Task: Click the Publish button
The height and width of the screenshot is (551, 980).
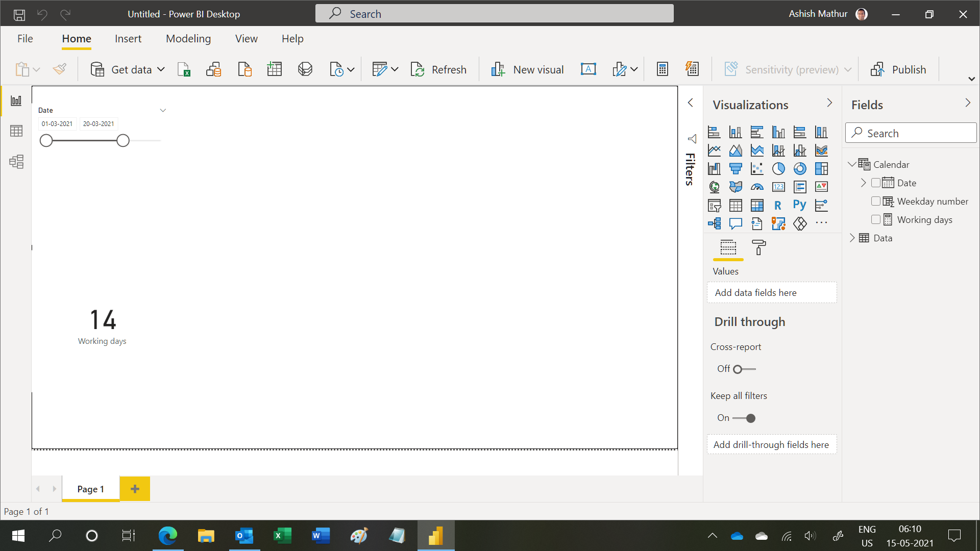Action: 899,69
